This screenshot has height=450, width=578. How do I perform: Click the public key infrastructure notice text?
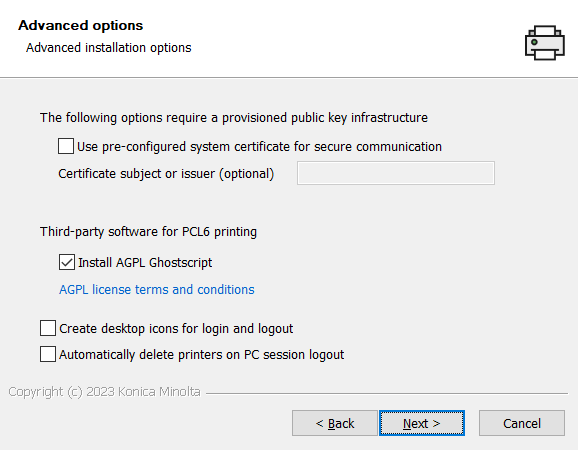pyautogui.click(x=234, y=118)
